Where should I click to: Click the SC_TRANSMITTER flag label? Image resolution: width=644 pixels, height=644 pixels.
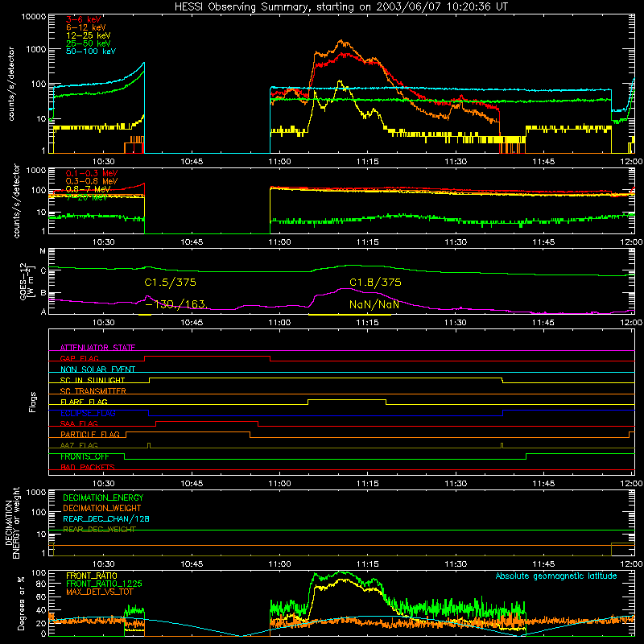point(93,390)
